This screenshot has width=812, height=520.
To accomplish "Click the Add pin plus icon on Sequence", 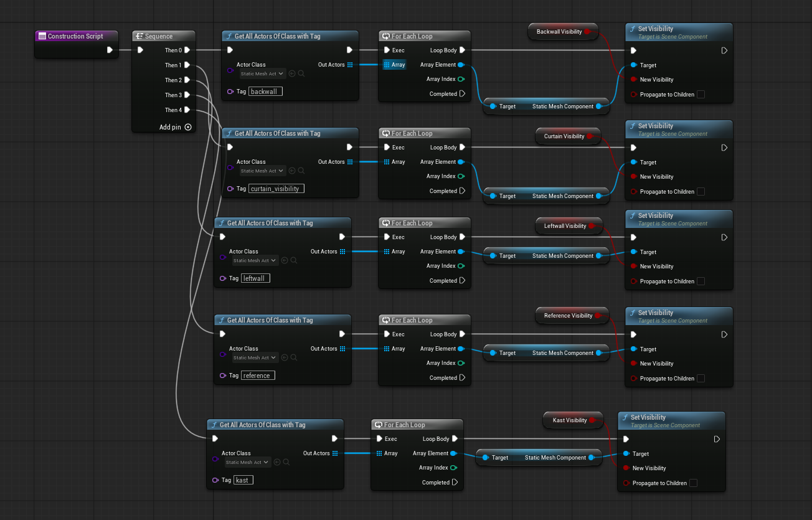I will tap(188, 127).
